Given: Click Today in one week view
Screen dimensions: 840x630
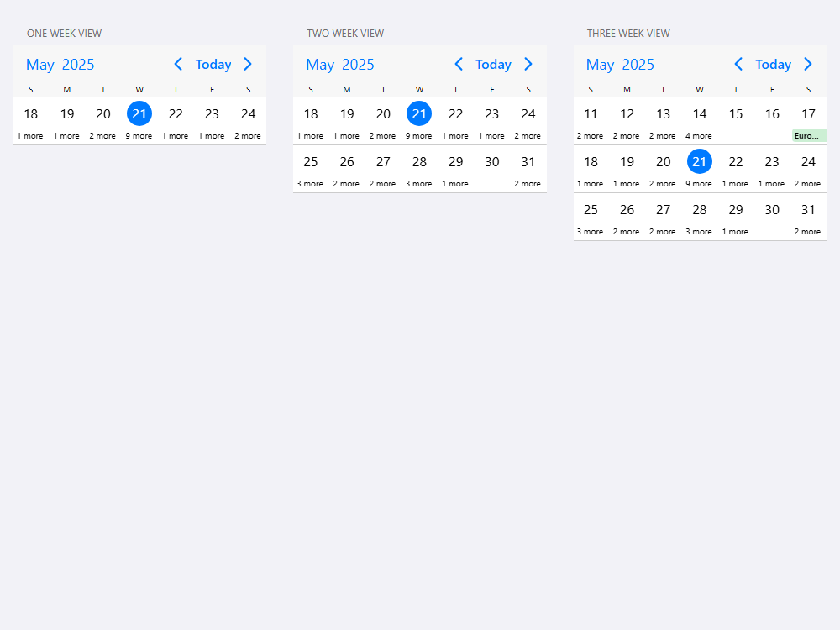Looking at the screenshot, I should (x=213, y=65).
